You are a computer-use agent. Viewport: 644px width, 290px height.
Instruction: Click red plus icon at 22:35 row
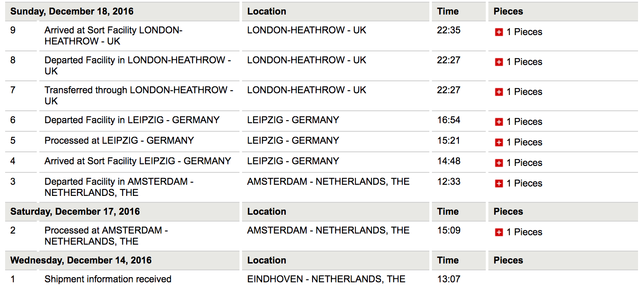point(499,32)
